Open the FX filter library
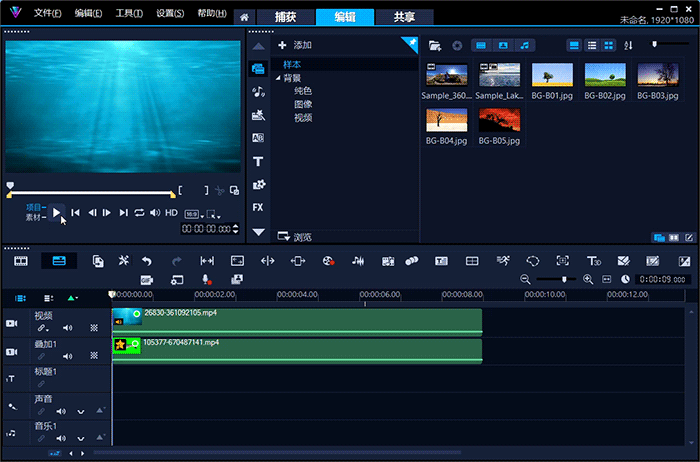Image resolution: width=700 pixels, height=462 pixels. [x=258, y=207]
